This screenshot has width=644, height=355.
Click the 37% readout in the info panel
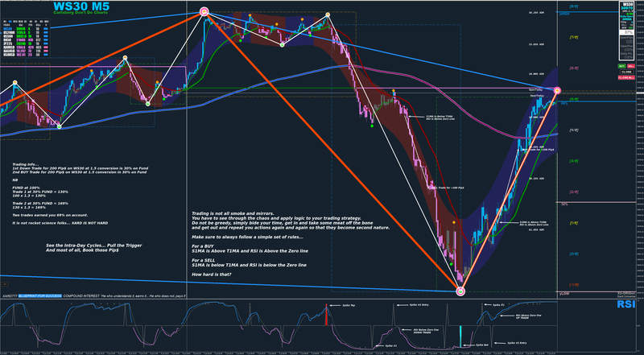[x=627, y=32]
